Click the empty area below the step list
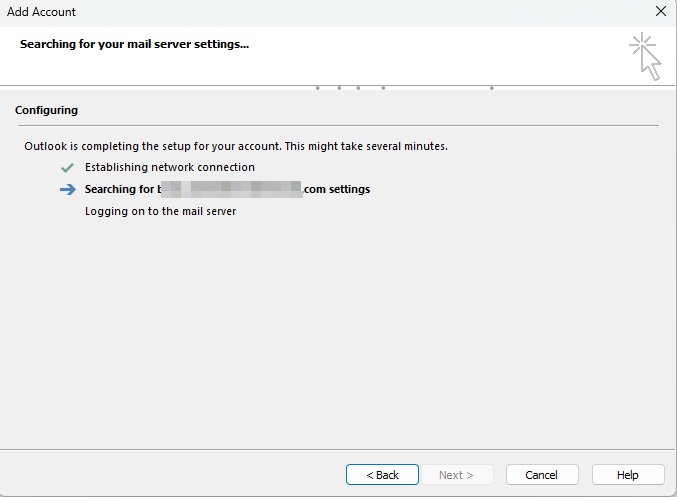 [338, 330]
